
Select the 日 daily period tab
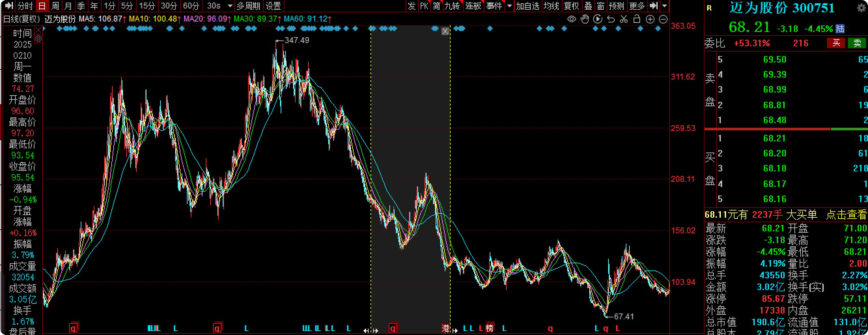42,6
